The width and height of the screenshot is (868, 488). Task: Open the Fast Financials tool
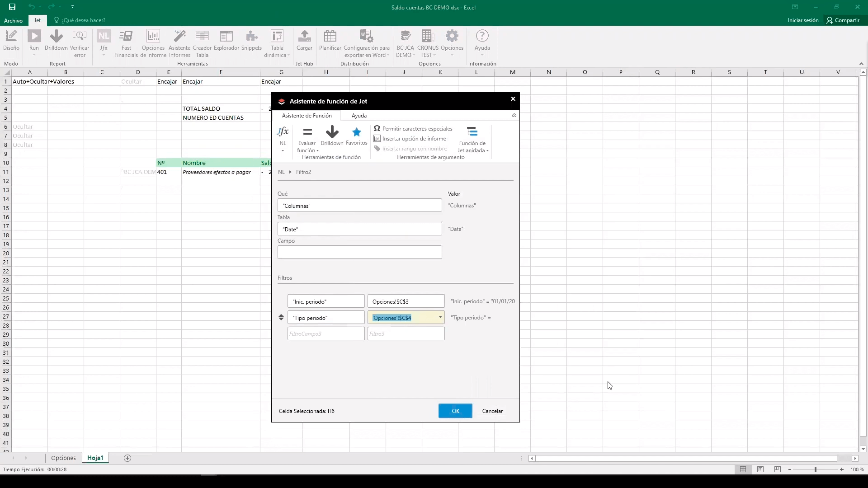pyautogui.click(x=126, y=37)
